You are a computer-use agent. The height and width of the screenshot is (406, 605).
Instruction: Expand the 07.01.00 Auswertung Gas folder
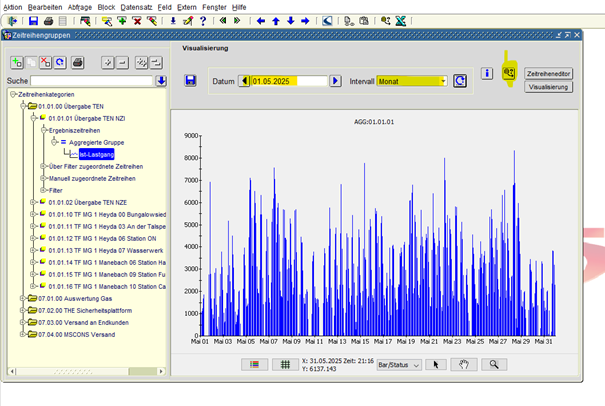(x=22, y=298)
